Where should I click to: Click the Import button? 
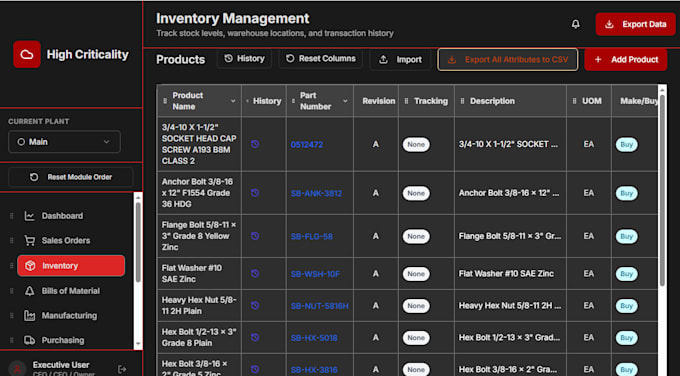400,59
